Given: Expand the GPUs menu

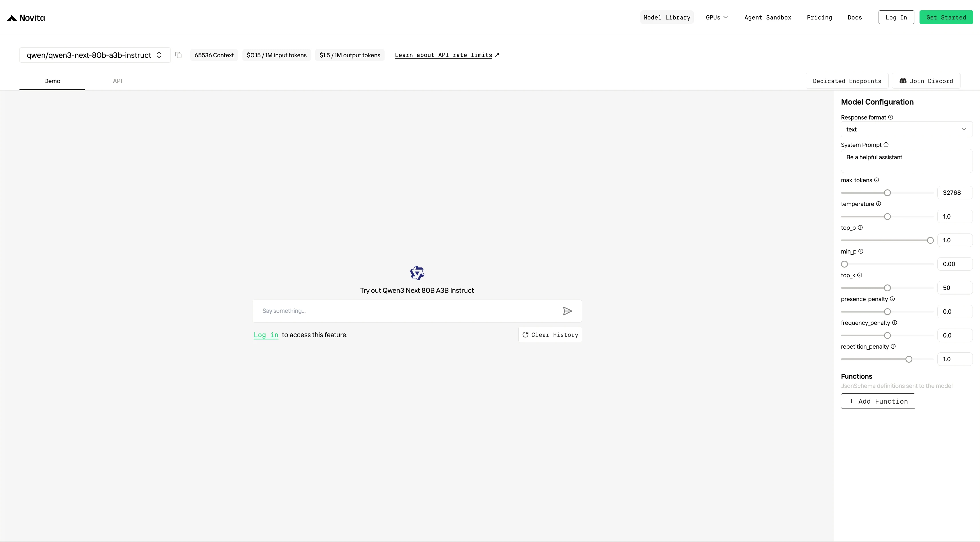Looking at the screenshot, I should pos(717,17).
